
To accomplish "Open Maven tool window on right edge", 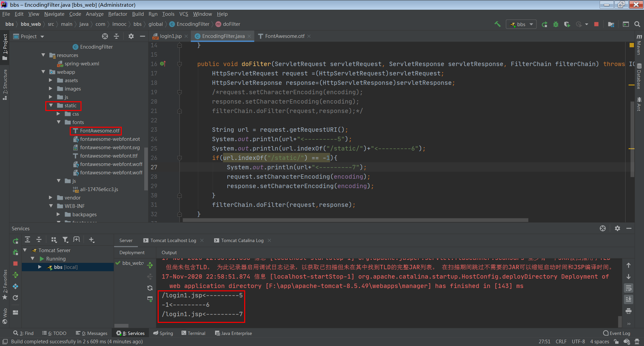I will coord(639,44).
